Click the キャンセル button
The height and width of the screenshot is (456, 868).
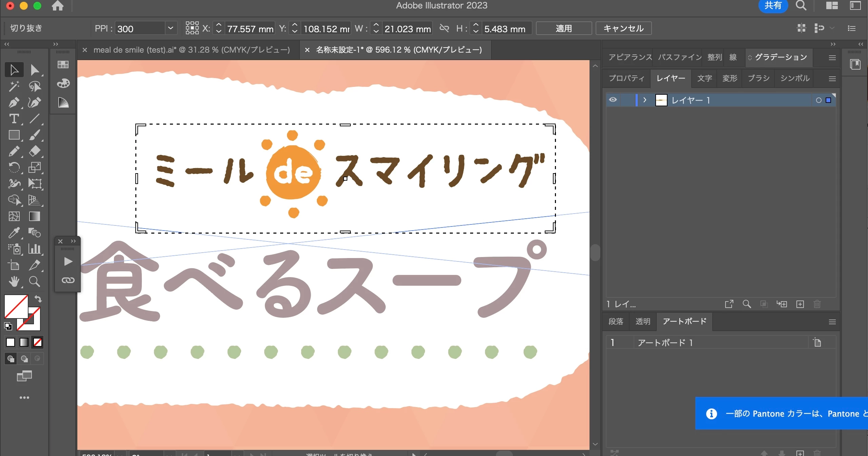click(x=623, y=29)
